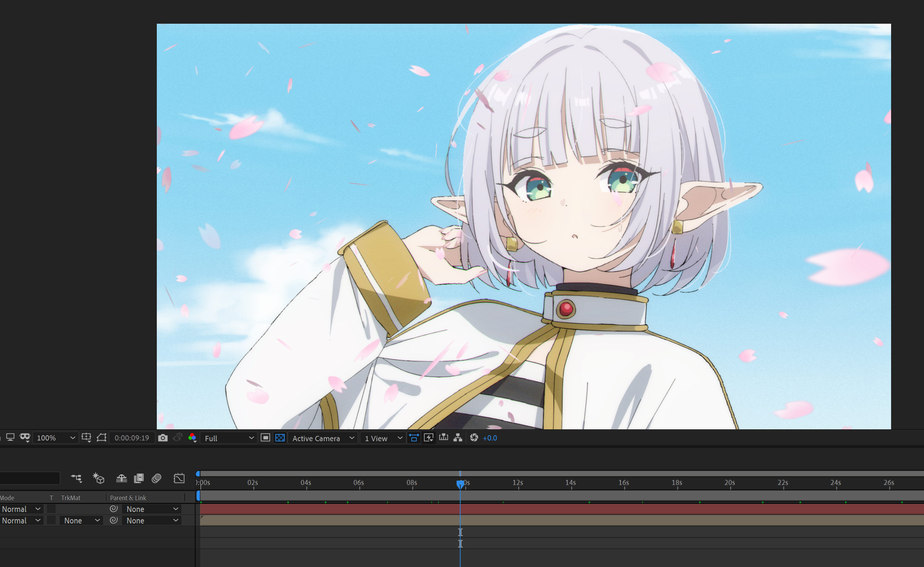Open the VR goggles preview options icon

25,437
